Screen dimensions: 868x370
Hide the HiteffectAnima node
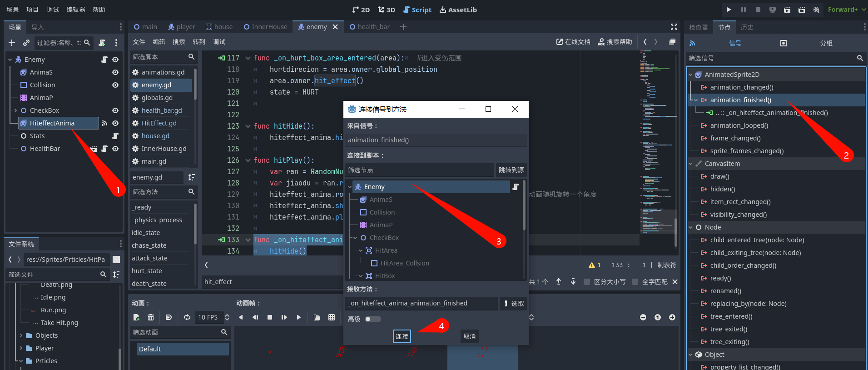(115, 123)
